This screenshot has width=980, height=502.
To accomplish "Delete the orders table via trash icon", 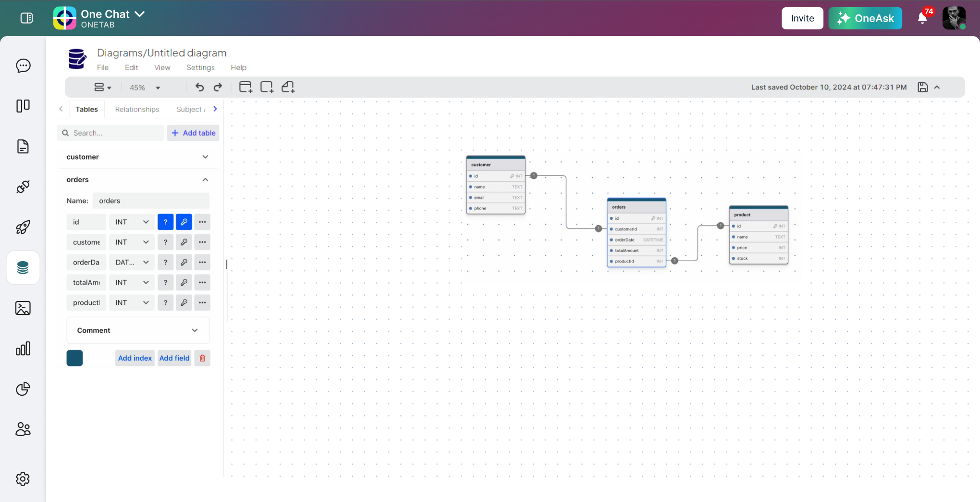I will 202,358.
